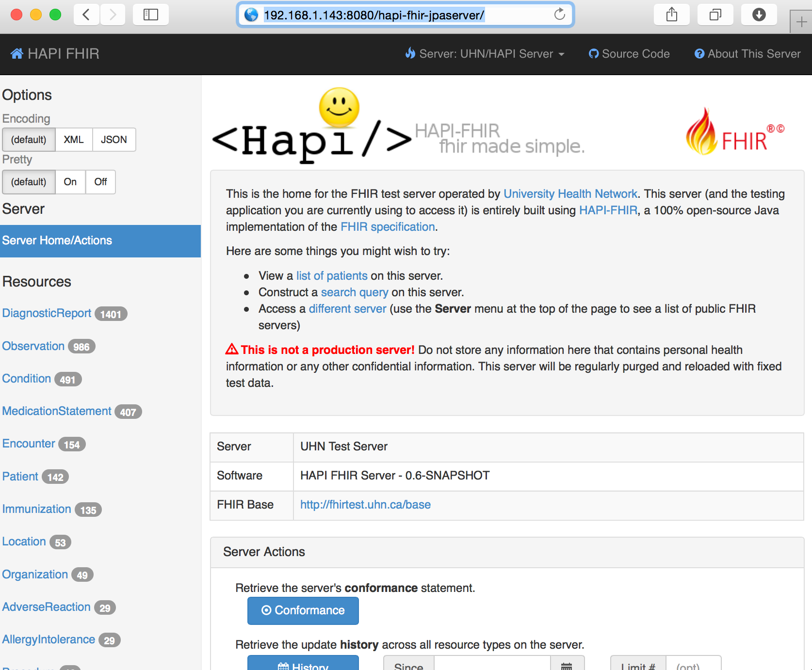Open the Immunization resource
Viewport: 812px width, 670px height.
[x=36, y=509]
